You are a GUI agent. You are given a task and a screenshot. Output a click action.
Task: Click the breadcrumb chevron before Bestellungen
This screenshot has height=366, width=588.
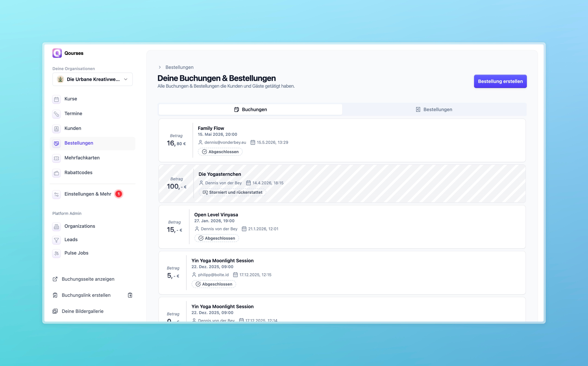[x=160, y=67]
